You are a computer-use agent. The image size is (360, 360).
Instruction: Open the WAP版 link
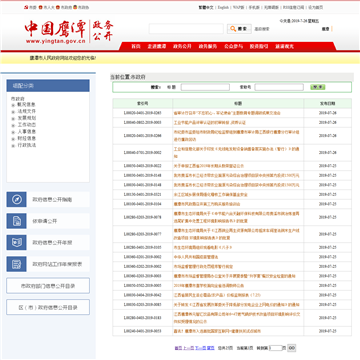[238, 7]
